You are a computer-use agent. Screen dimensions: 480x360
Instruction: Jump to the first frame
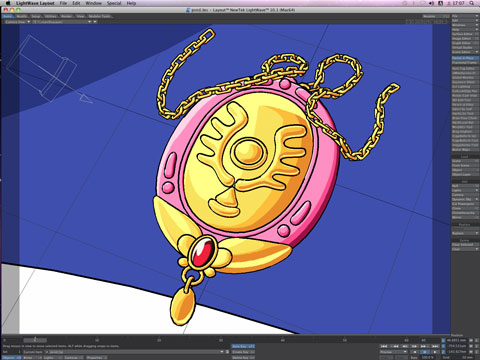[384, 346]
